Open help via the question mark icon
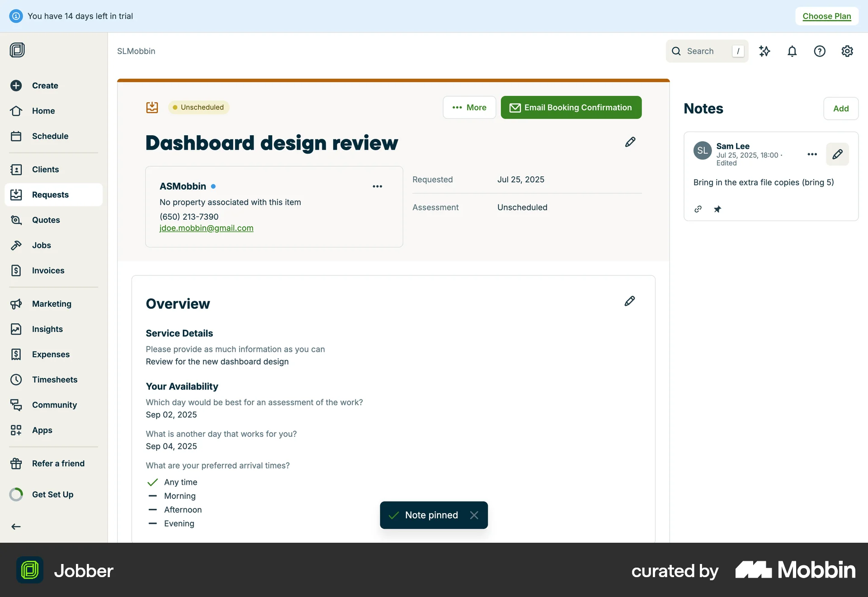 [820, 51]
